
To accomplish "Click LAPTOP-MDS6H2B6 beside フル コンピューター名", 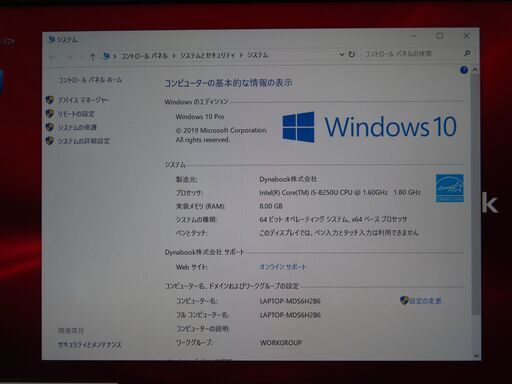I will [290, 315].
